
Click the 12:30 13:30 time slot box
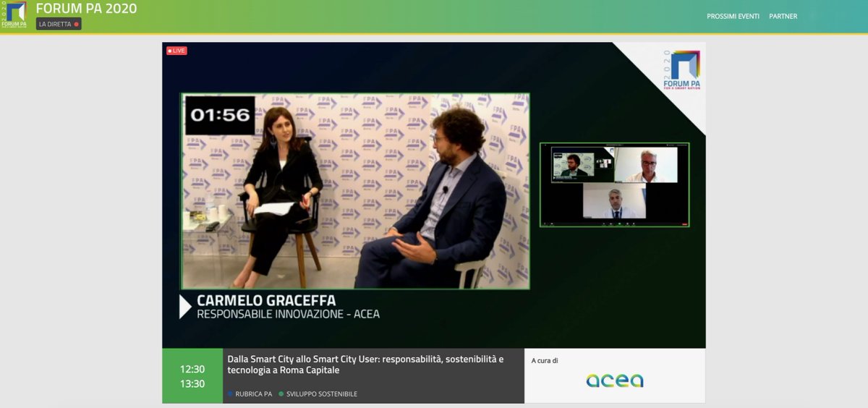[x=192, y=376]
